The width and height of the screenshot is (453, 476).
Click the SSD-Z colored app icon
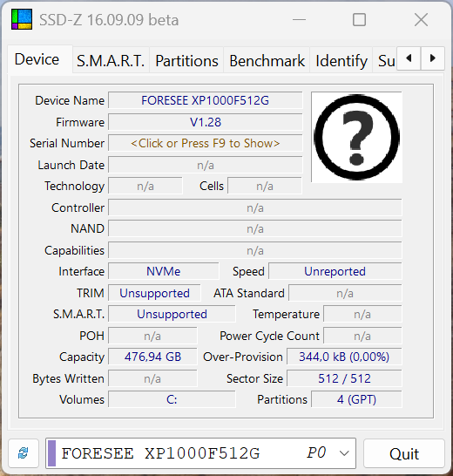(22, 19)
